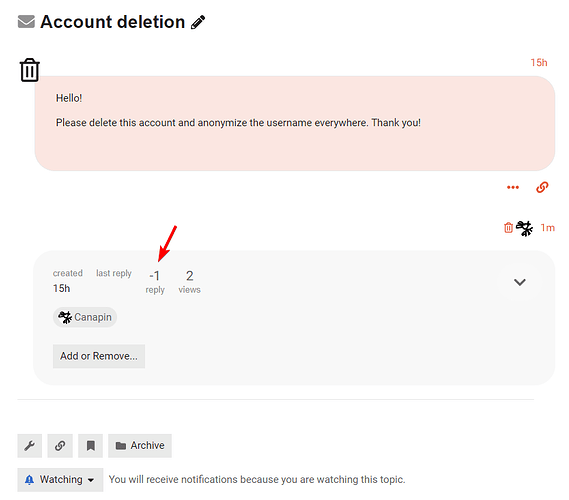Click the watching notifications explanation text
This screenshot has height=500, width=569.
point(257,480)
